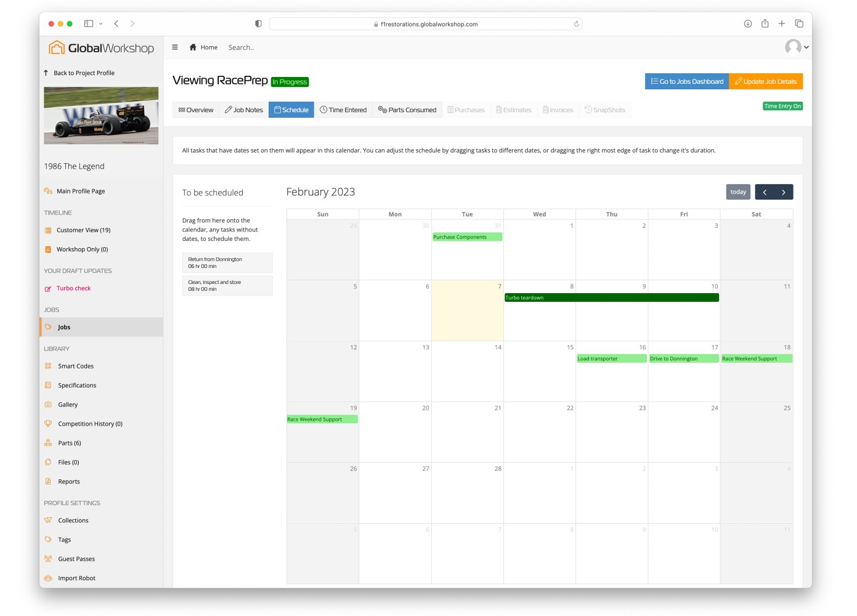Click the Load transporter calendar event
This screenshot has width=857, height=616.
611,359
